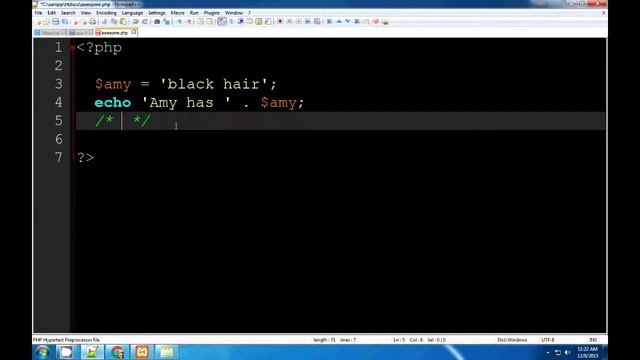Toggle the Function List icon
The image size is (640, 360).
coord(268,21)
